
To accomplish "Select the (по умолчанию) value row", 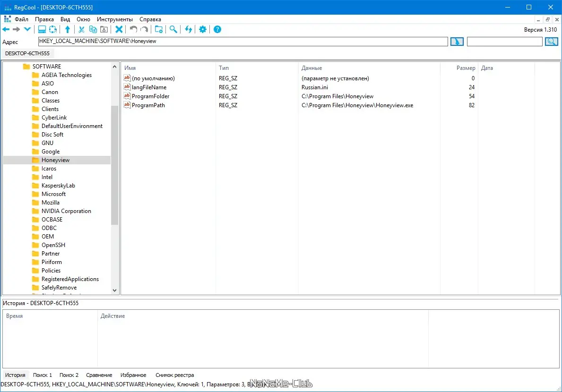I will [299, 78].
